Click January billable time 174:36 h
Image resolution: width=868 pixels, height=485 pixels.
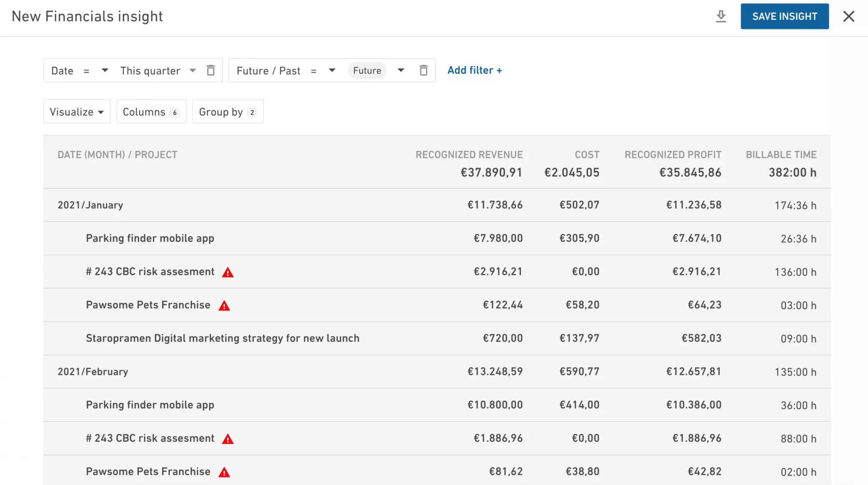(x=795, y=205)
